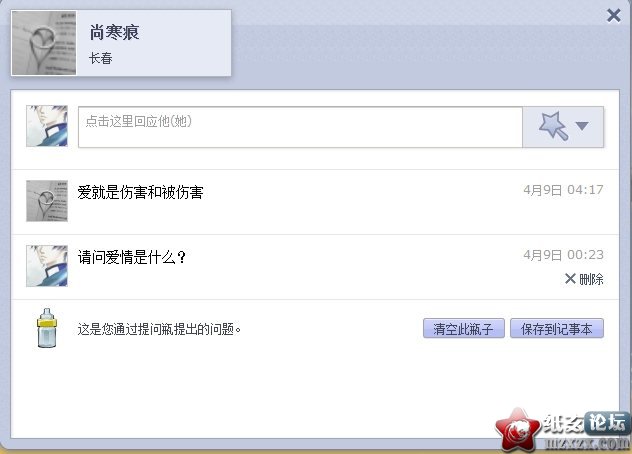
Task: Click the username 尚寒痕
Action: point(114,32)
